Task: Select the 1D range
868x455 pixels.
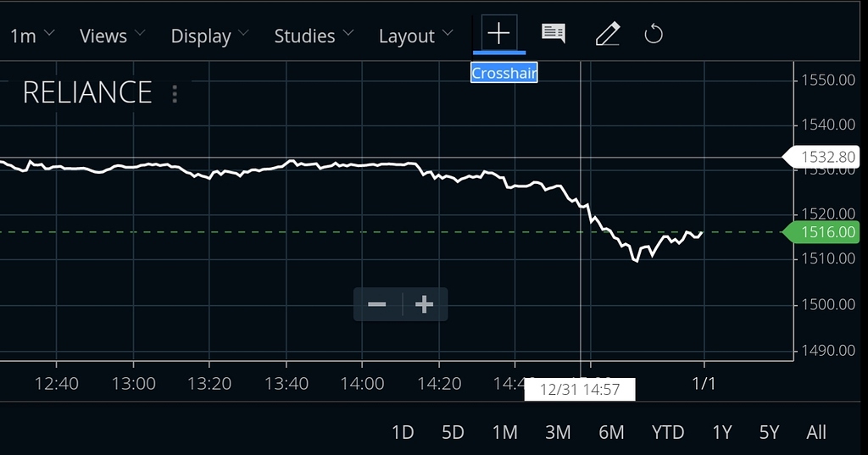Action: point(403,432)
